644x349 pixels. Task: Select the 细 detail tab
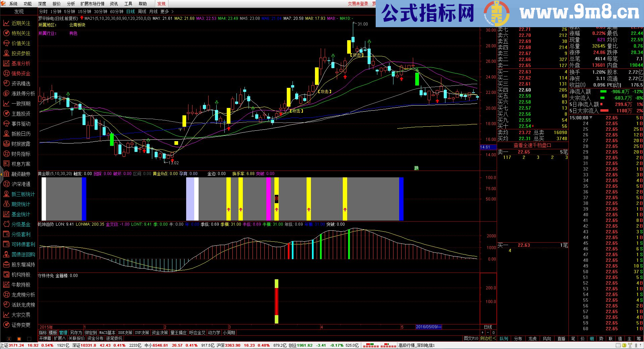[x=592, y=339]
